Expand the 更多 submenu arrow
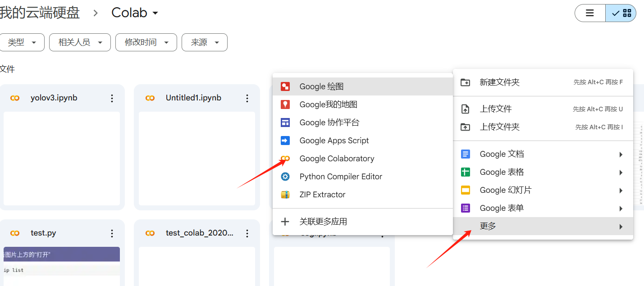Viewport: 644px width, 286px height. [621, 227]
